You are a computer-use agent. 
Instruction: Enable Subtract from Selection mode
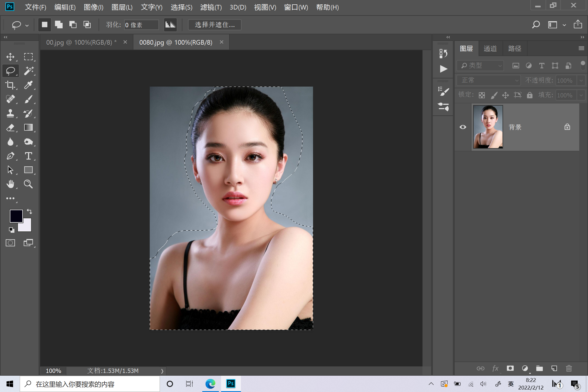click(73, 25)
